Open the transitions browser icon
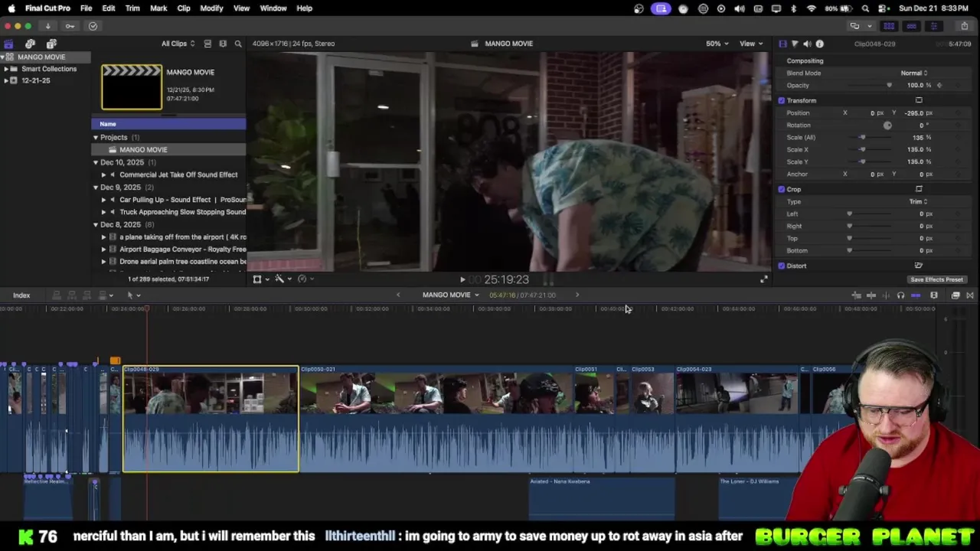 pyautogui.click(x=970, y=295)
